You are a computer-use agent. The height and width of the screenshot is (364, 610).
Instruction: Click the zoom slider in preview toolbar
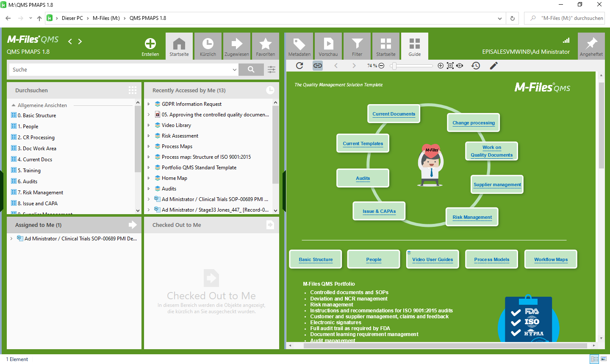(394, 66)
